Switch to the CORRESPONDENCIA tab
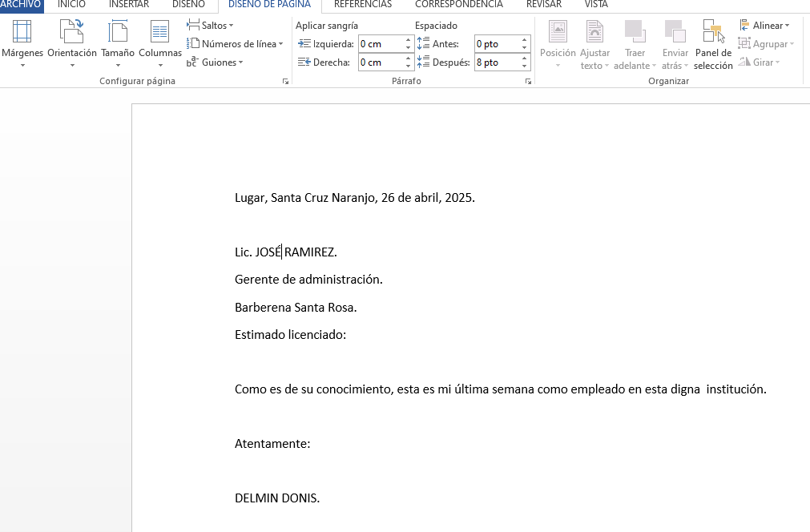This screenshot has height=532, width=810. pos(459,5)
